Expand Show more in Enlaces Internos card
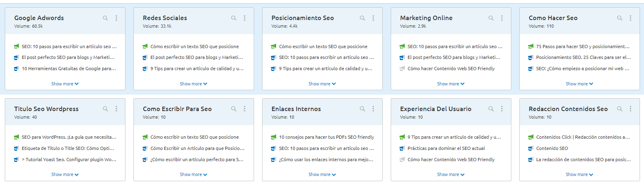 click(322, 175)
